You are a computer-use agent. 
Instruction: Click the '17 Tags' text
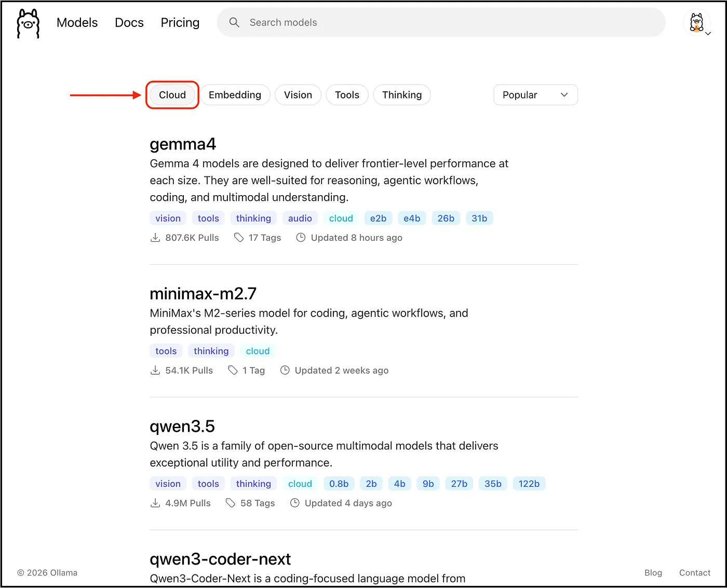pos(265,238)
